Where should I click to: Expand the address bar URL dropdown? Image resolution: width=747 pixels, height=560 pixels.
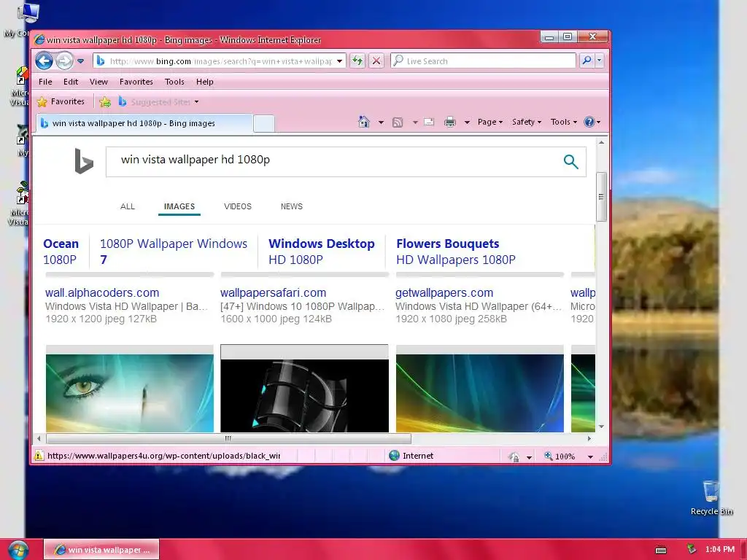point(340,61)
